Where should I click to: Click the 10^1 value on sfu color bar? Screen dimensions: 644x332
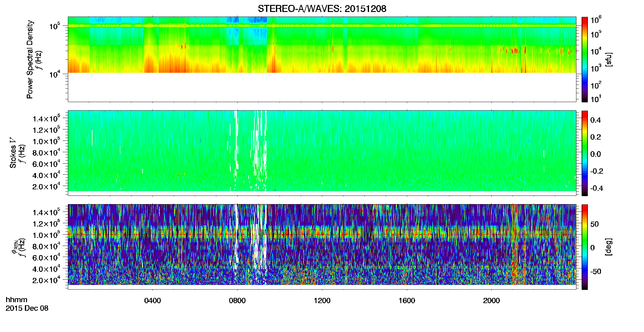point(596,99)
